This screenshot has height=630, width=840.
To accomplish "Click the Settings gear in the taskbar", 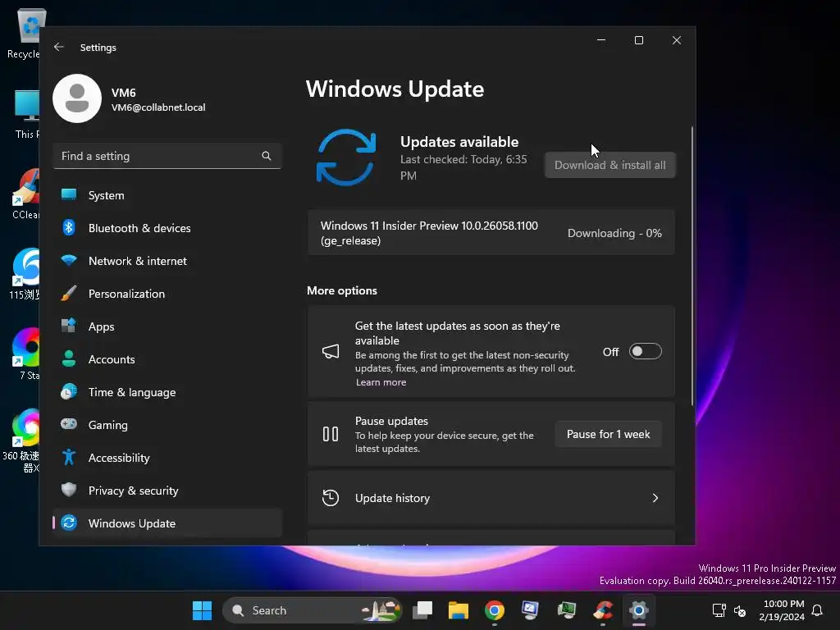I will pos(638,610).
